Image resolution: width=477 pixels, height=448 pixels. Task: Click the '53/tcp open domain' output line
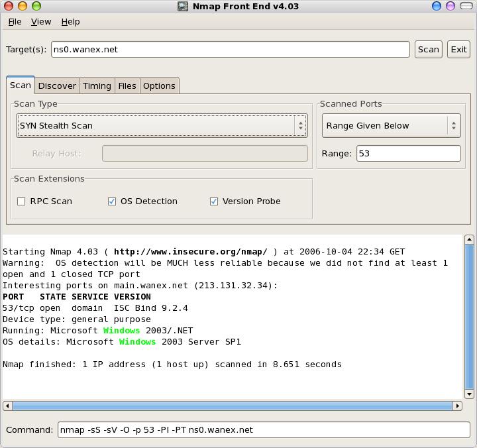[95, 308]
